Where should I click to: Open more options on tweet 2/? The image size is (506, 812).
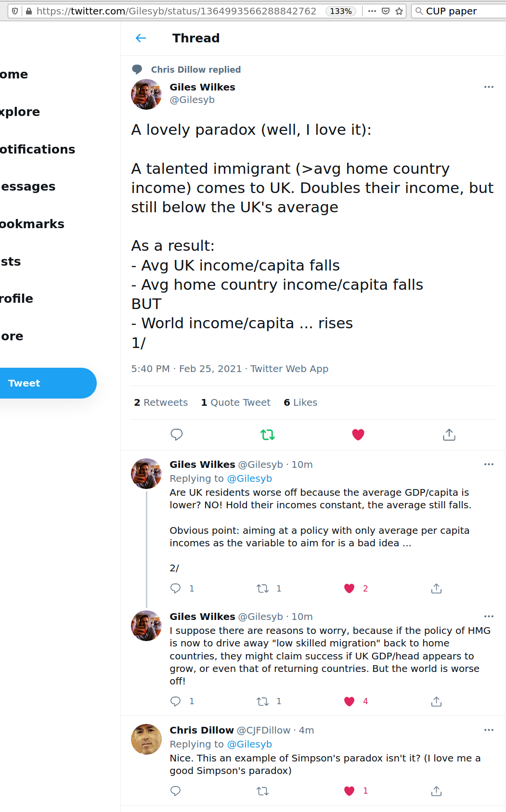(x=489, y=464)
